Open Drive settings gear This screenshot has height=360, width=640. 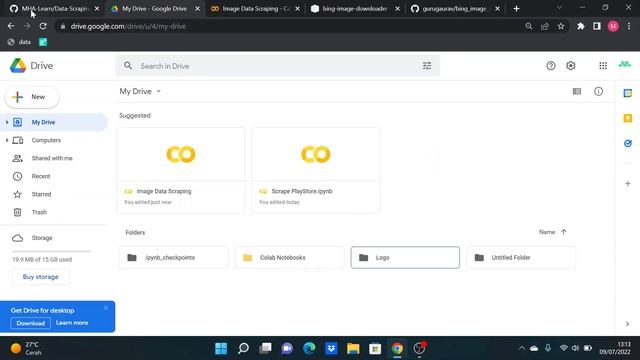(x=571, y=66)
